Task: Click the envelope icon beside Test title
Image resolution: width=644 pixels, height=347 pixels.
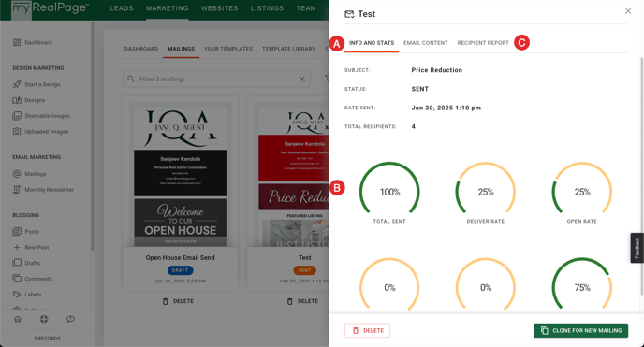Action: coord(349,14)
